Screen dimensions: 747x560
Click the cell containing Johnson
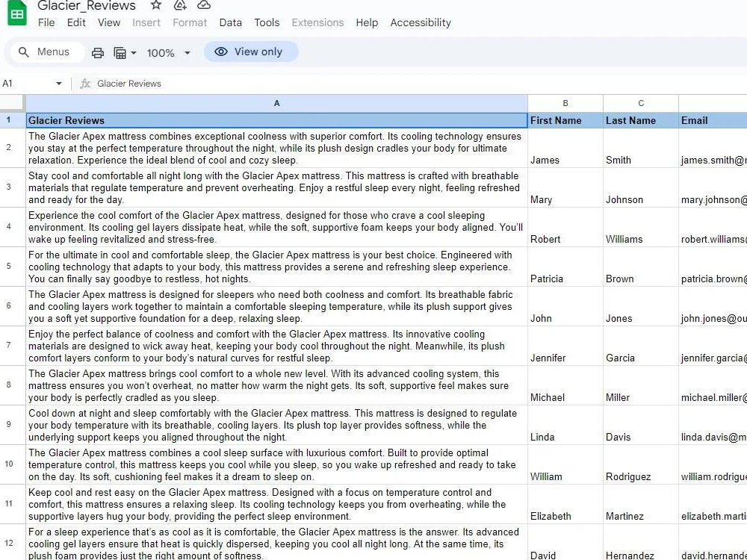pos(641,187)
